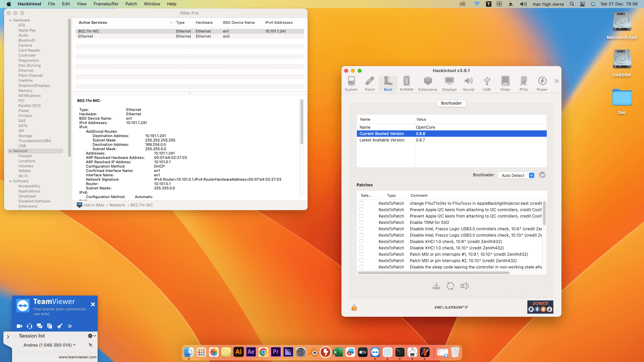Viewport: 644px width, 362px height.
Task: Collapse the Network tree section
Action: pyautogui.click(x=10, y=151)
